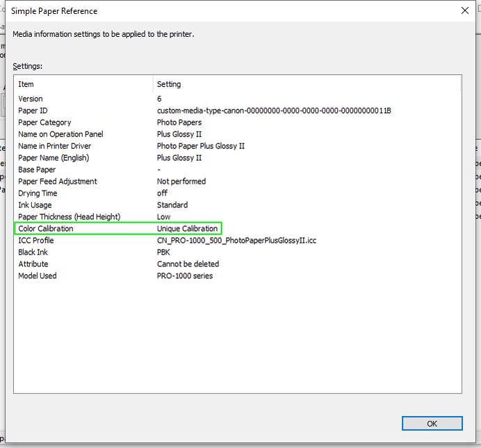
Task: Select the Paper Category row
Action: (x=238, y=122)
